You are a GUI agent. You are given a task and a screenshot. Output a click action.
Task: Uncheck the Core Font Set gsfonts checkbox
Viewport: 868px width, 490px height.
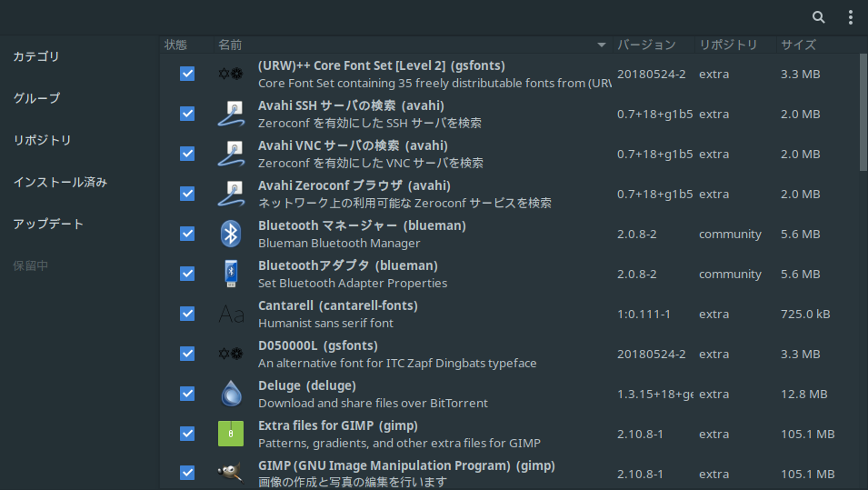tap(187, 74)
